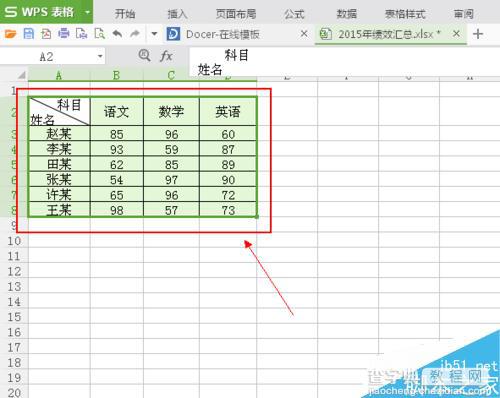Screen dimensions: 500x398
Task: Select 王某's 数学 score 57
Action: point(171,210)
